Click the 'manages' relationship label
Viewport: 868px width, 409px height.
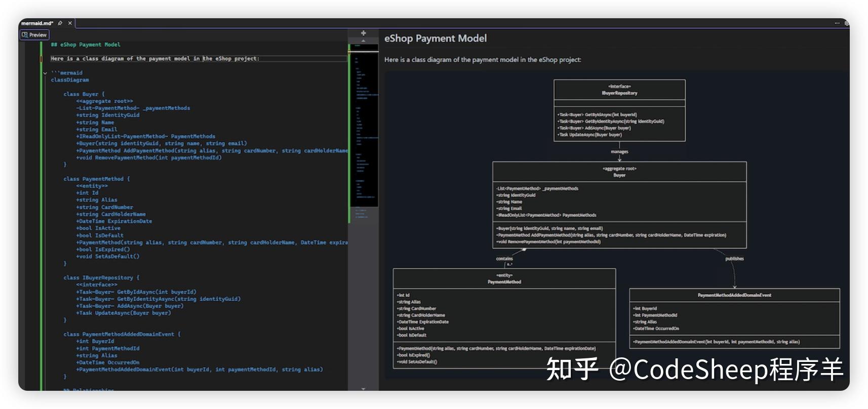click(619, 152)
